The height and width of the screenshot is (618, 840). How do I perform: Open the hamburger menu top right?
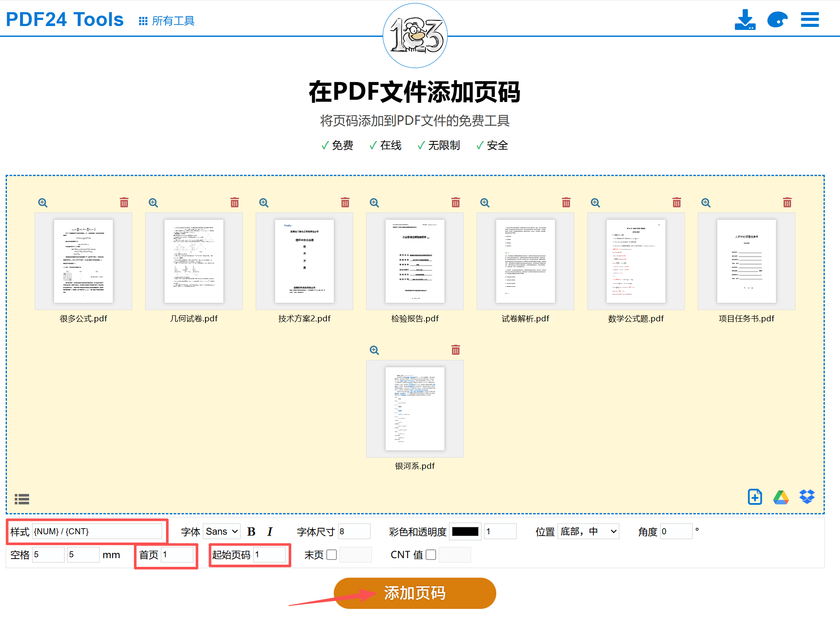point(809,20)
